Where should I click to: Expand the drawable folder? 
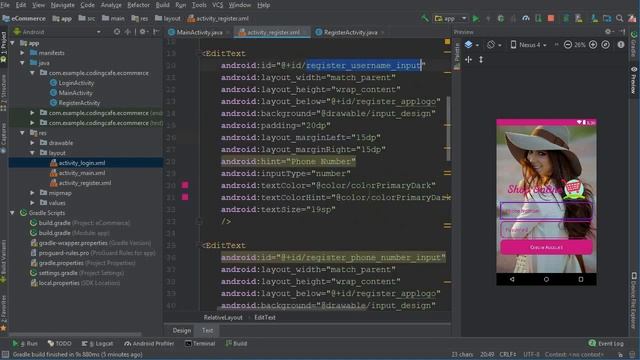click(x=32, y=143)
